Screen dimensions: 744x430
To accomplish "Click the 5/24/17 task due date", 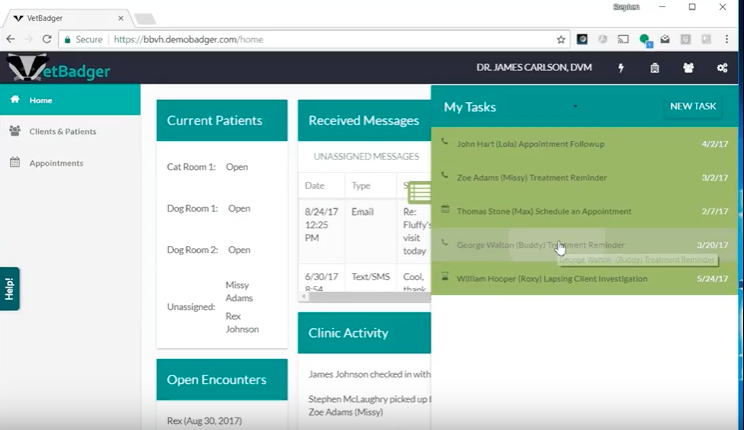I will [712, 279].
